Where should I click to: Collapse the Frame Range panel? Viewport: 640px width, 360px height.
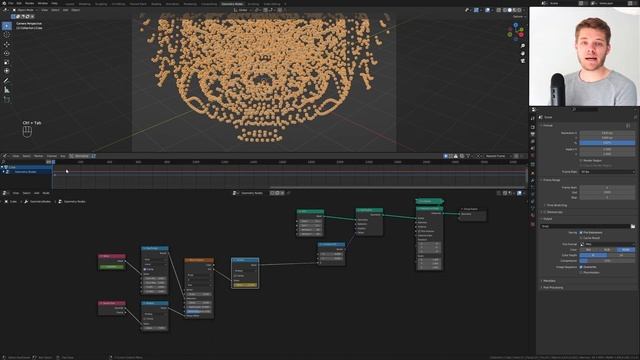551,180
